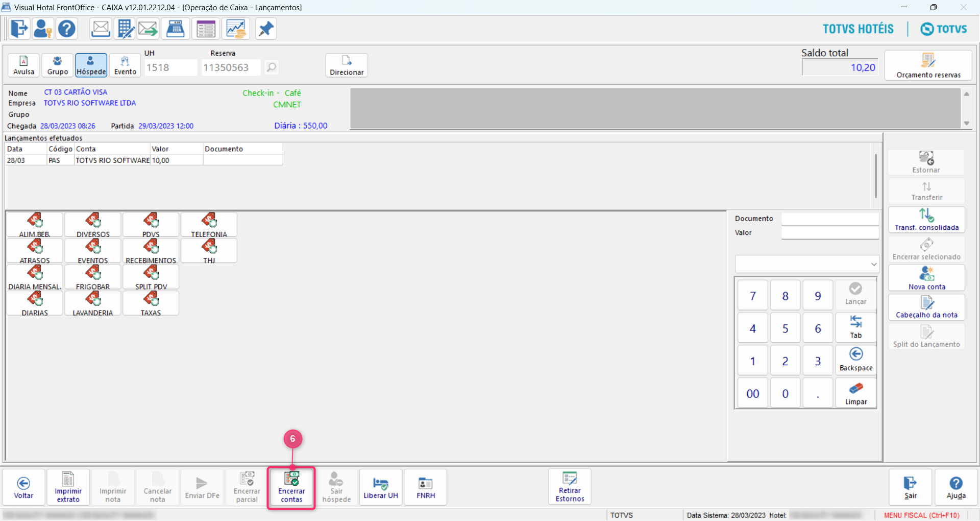Viewport: 980px width, 521px height.
Task: Select the TOTVS RIO SOFTWARE row cell
Action: pyautogui.click(x=112, y=160)
